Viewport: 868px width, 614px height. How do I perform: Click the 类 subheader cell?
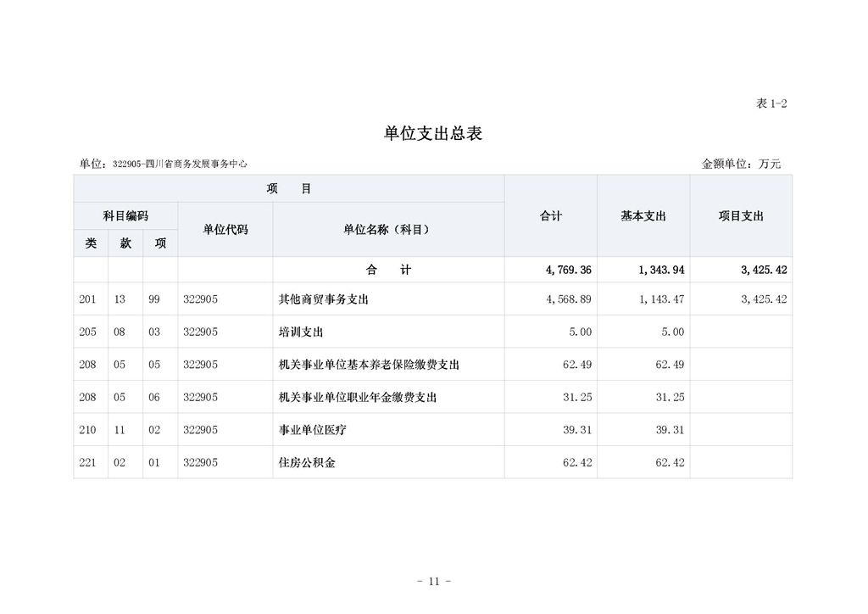click(x=90, y=243)
